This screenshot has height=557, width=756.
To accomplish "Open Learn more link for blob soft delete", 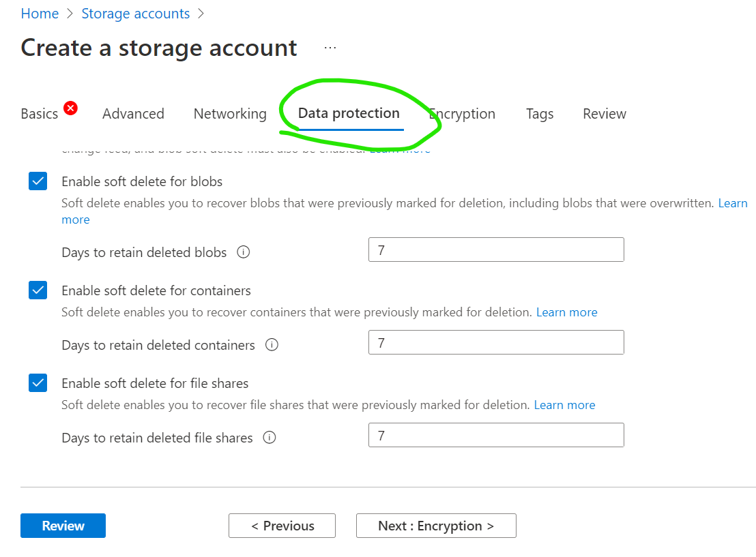I will click(733, 203).
